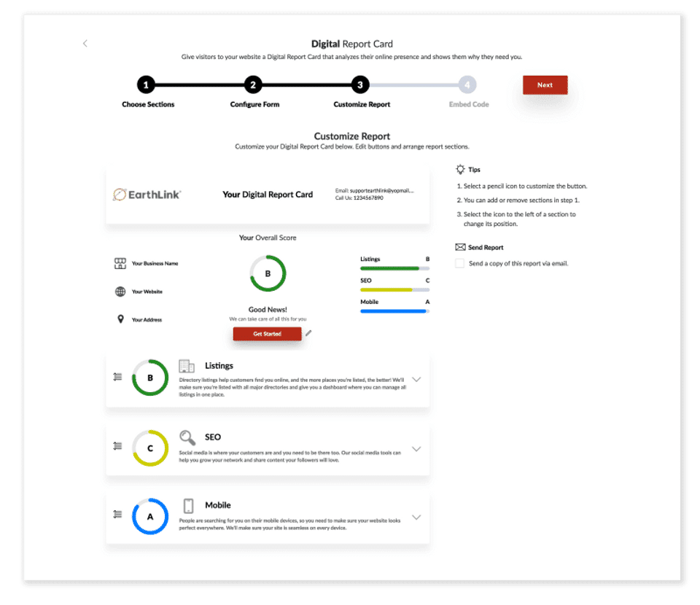Click the Your Overall Score heading

[x=268, y=238]
